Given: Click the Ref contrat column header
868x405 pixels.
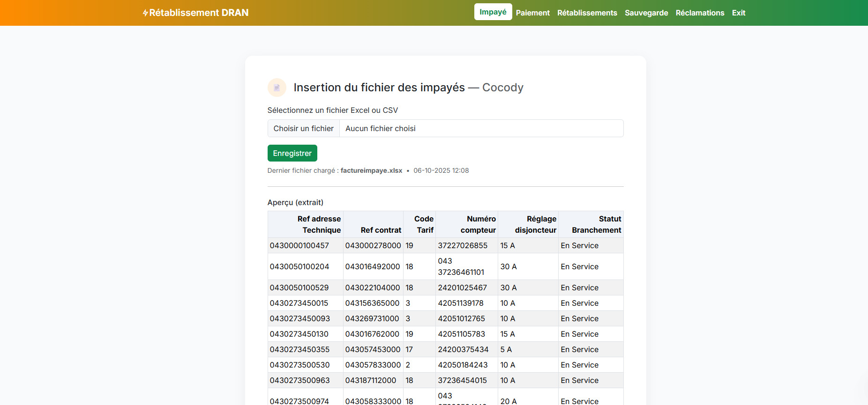Looking at the screenshot, I should pyautogui.click(x=381, y=230).
